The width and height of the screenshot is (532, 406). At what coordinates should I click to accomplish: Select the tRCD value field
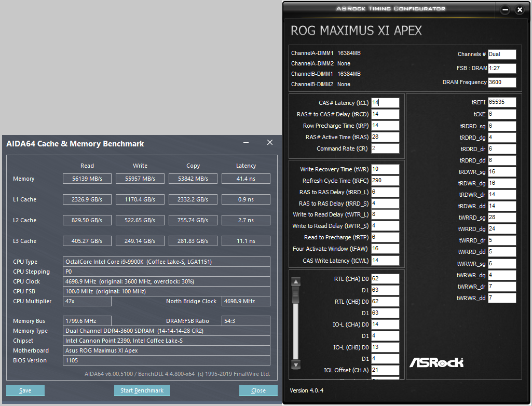pyautogui.click(x=385, y=114)
